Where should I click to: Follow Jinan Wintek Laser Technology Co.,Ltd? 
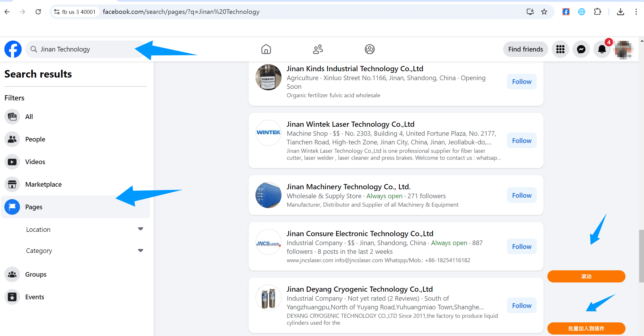522,141
